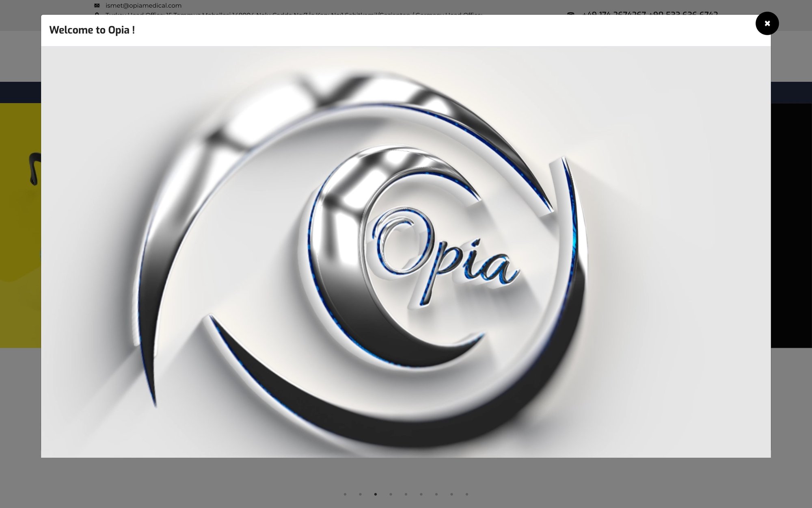Go to the fourth carousel dot
Viewport: 812px width, 508px height.
[x=391, y=494]
